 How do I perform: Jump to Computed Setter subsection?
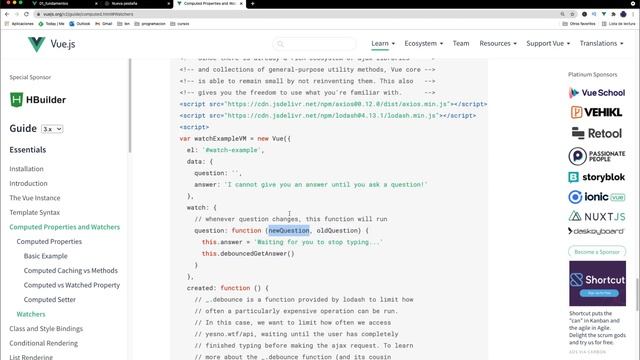50,300
